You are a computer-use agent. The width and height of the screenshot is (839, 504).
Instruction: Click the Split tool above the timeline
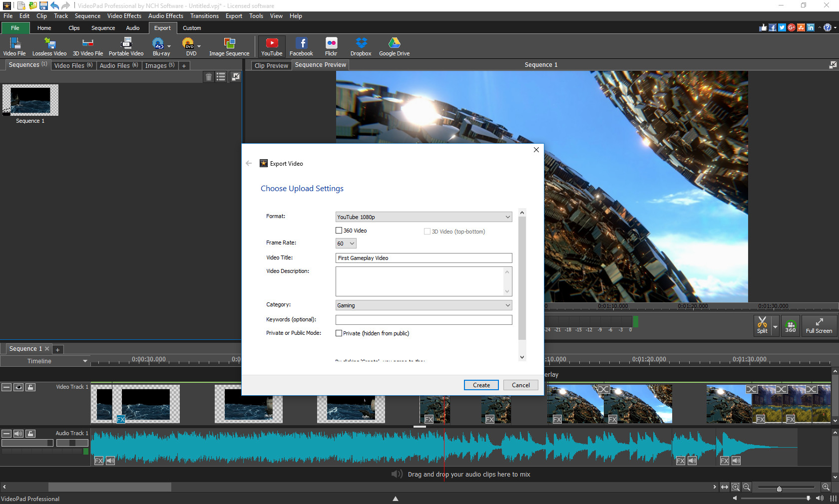click(x=763, y=326)
